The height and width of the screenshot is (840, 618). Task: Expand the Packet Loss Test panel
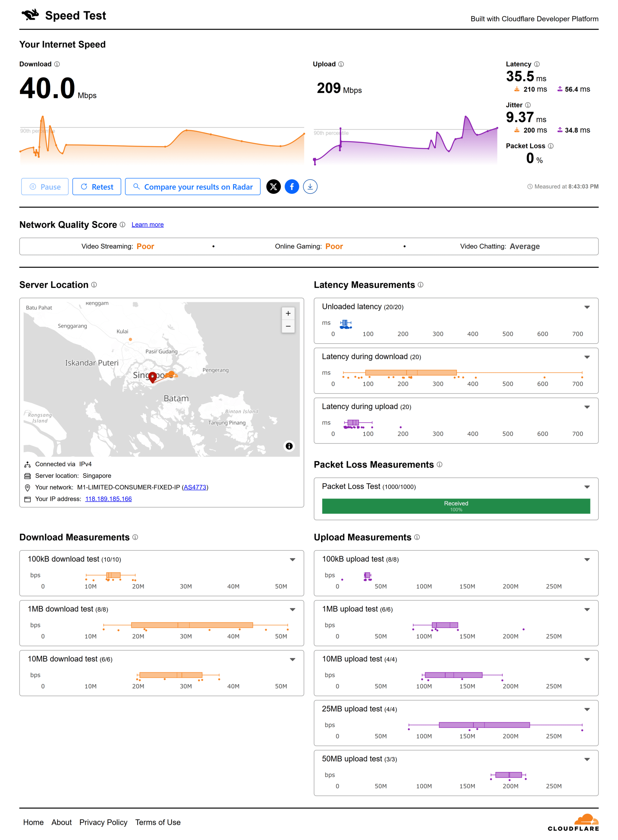(x=587, y=487)
